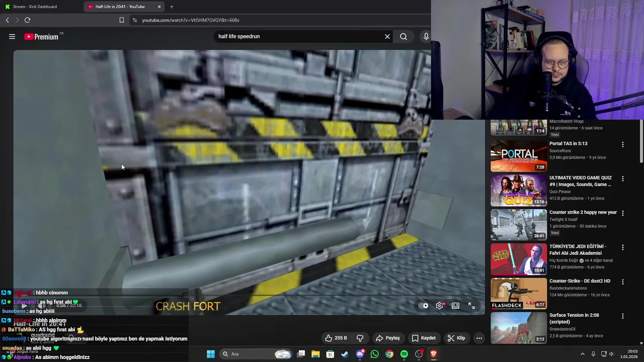
Task: Open a new browser tab
Action: click(x=172, y=7)
